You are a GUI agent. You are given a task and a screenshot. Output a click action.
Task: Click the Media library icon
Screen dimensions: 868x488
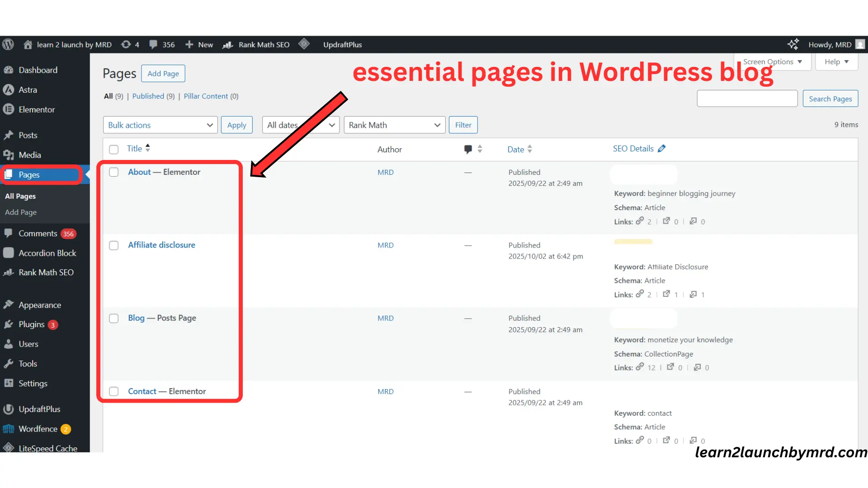9,155
